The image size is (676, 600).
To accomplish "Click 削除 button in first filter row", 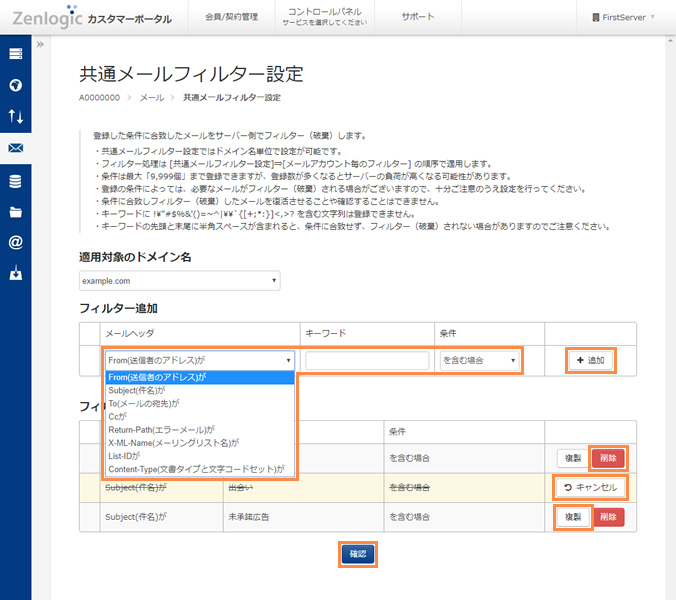I will pos(608,458).
